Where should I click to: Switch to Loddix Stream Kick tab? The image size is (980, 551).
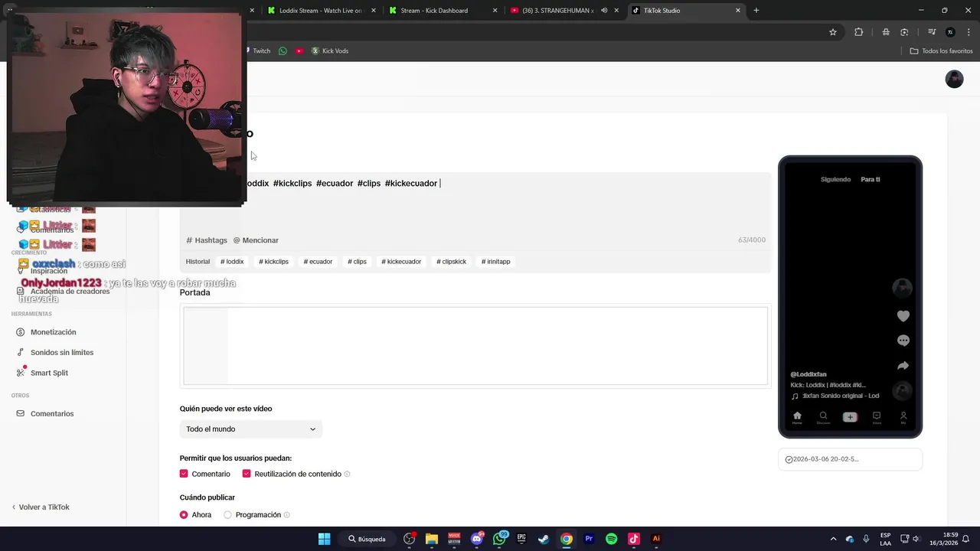tap(321, 11)
